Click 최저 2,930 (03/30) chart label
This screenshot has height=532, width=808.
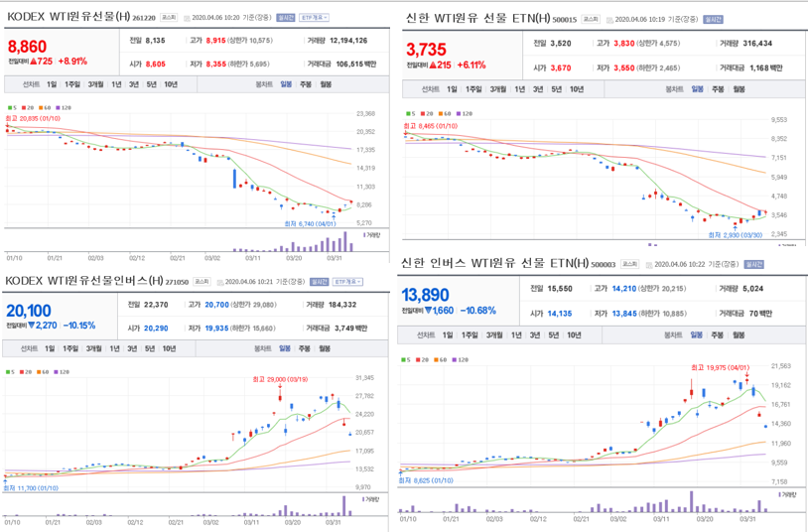(735, 235)
